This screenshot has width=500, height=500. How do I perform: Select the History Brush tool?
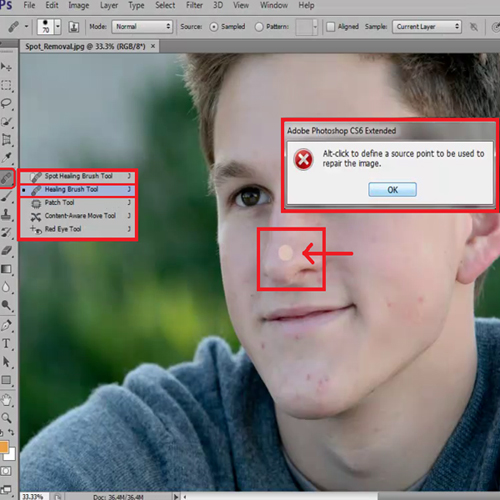point(6,233)
